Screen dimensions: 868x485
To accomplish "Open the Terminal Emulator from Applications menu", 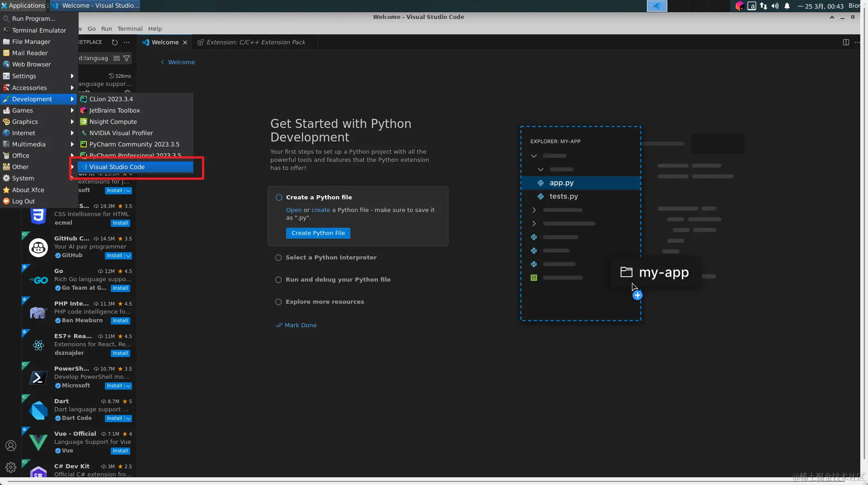I will click(39, 30).
